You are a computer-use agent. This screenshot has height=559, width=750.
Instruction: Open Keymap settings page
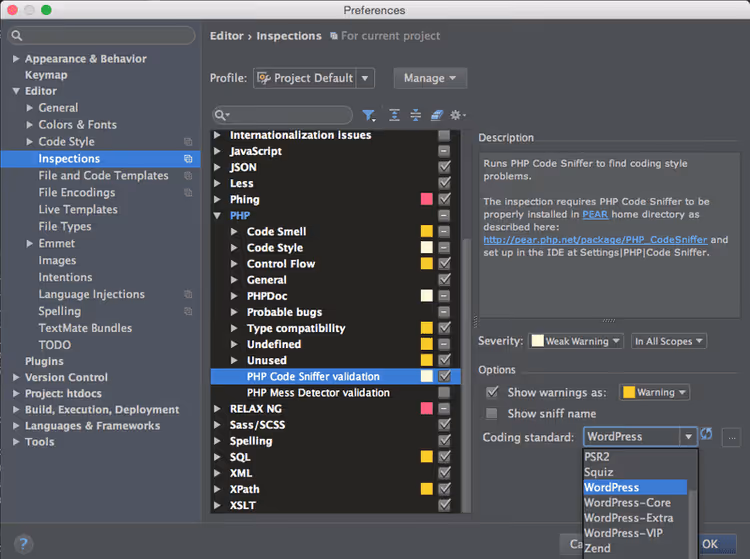click(x=46, y=75)
